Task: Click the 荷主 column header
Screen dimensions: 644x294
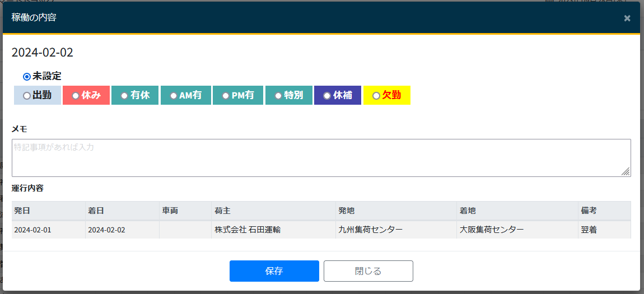Action: 222,211
